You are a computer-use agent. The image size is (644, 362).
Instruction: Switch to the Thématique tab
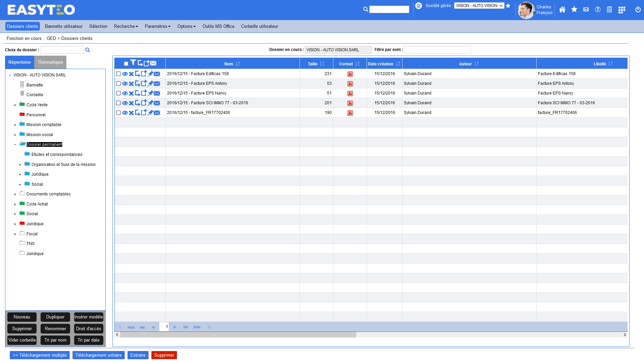click(x=50, y=62)
